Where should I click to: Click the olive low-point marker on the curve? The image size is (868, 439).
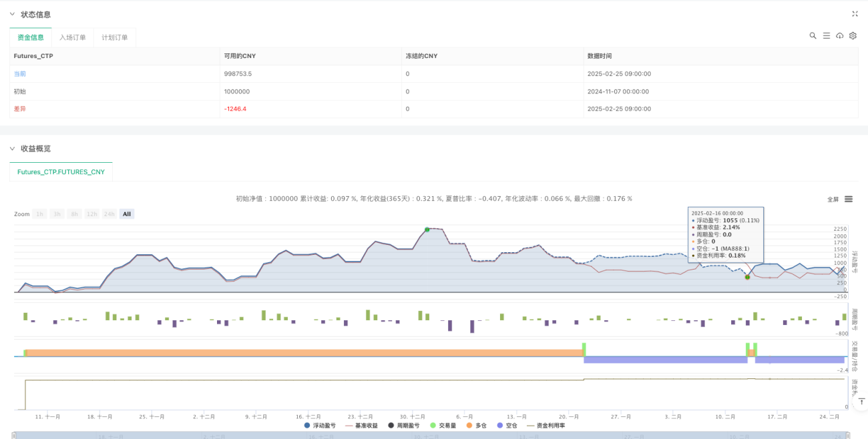747,277
